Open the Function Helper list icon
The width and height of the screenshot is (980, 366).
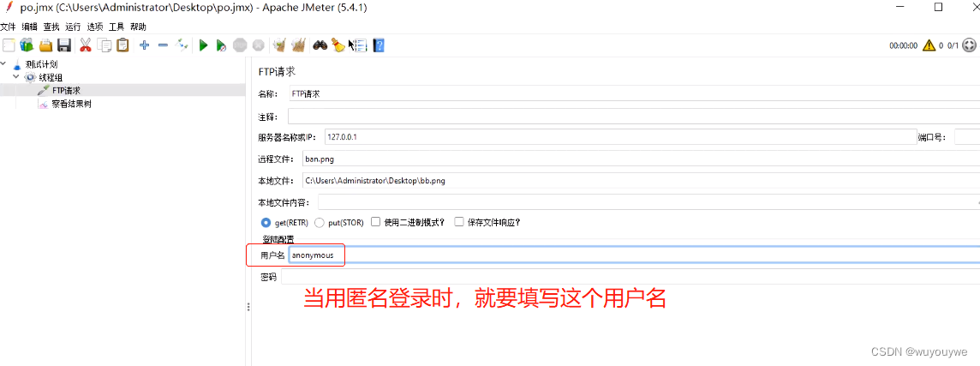pos(359,45)
